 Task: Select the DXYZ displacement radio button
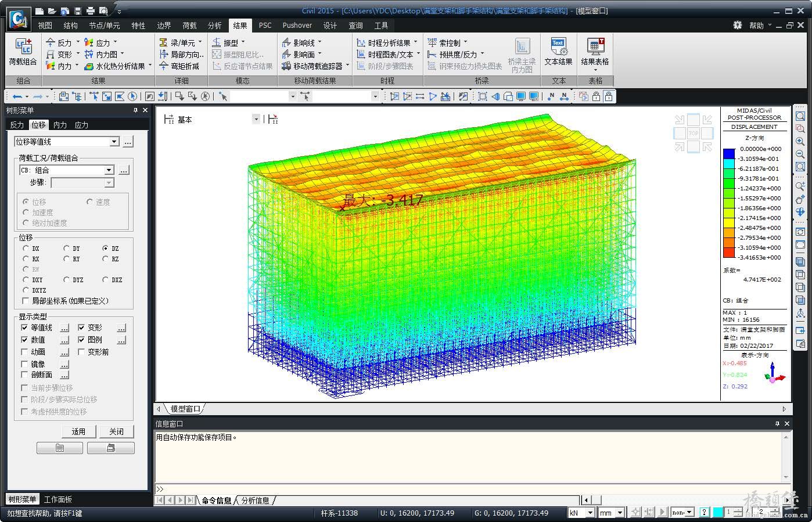click(x=26, y=290)
